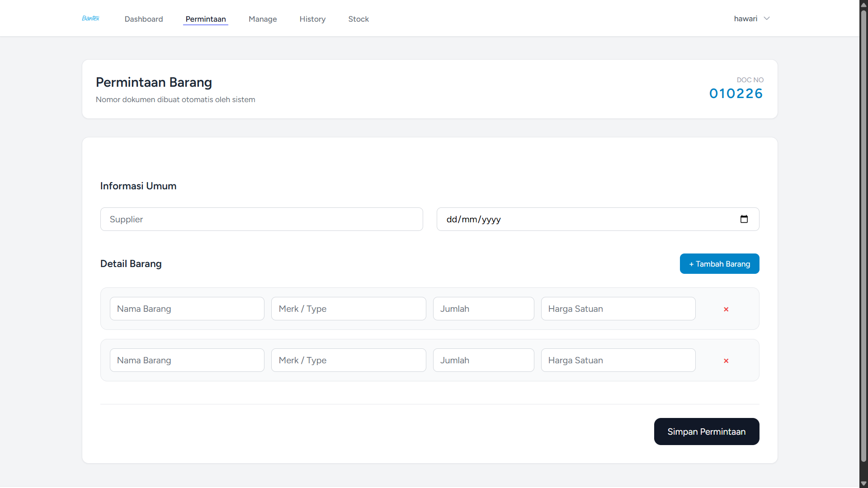Remove the second item row with red X
868x488 pixels.
(726, 361)
